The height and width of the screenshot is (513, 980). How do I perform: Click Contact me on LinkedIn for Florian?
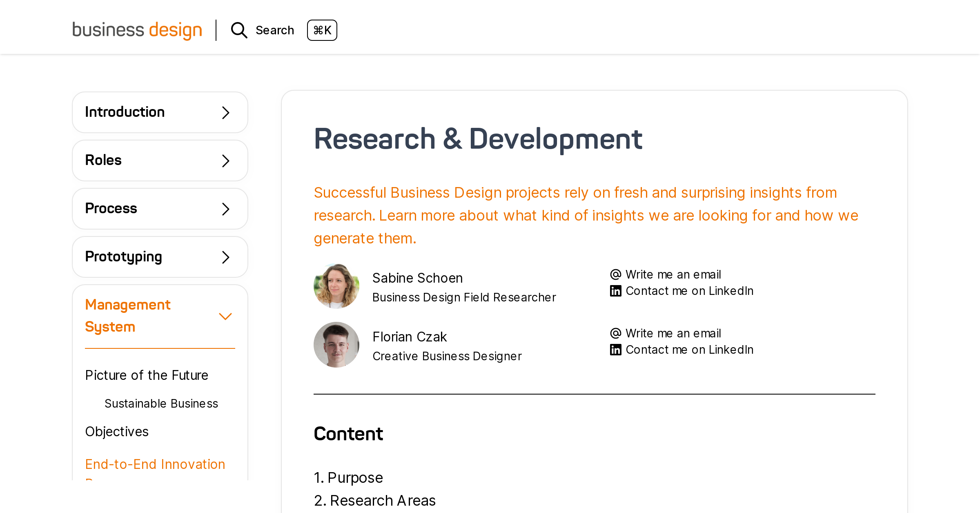pyautogui.click(x=689, y=349)
